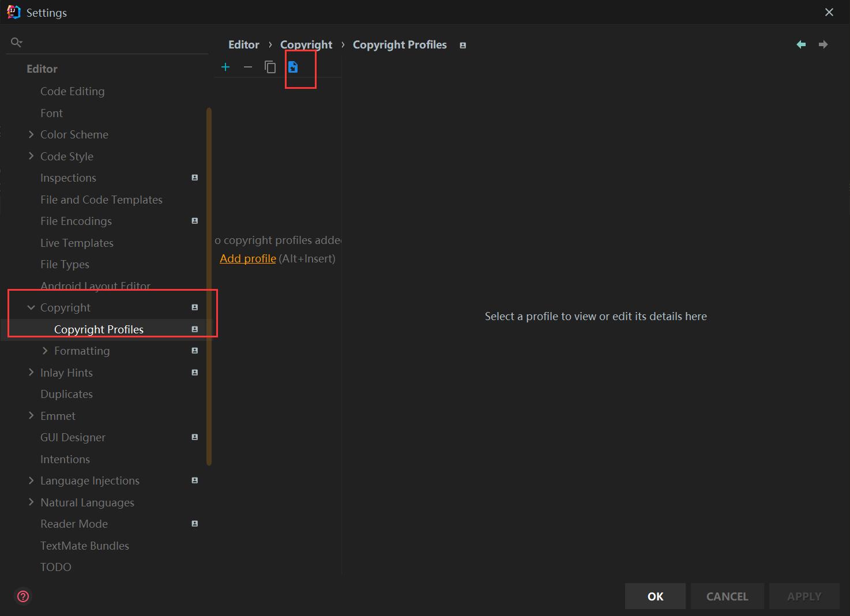Open File and Code Templates
850x616 pixels.
click(101, 200)
